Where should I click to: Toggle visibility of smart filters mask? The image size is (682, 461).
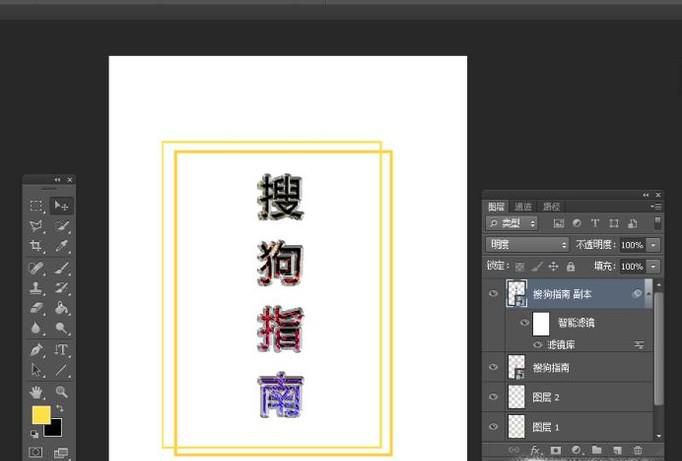click(525, 323)
